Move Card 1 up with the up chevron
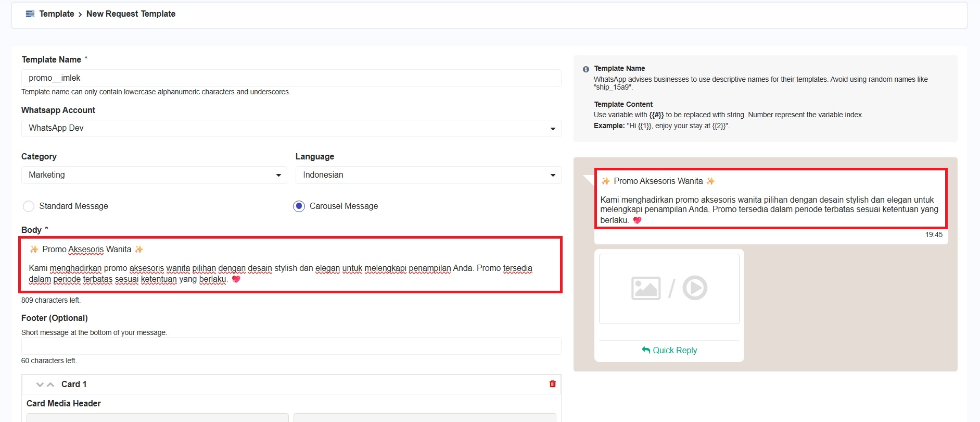 click(50, 384)
